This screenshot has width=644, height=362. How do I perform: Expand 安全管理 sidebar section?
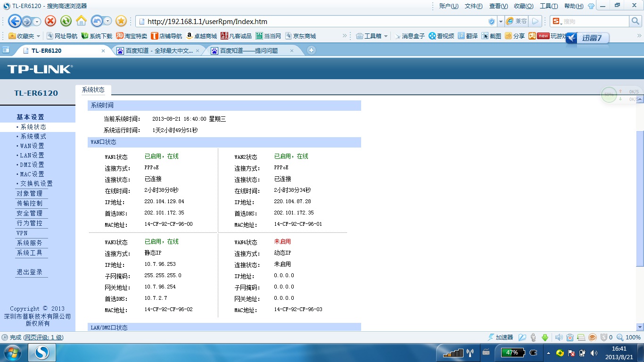30,213
